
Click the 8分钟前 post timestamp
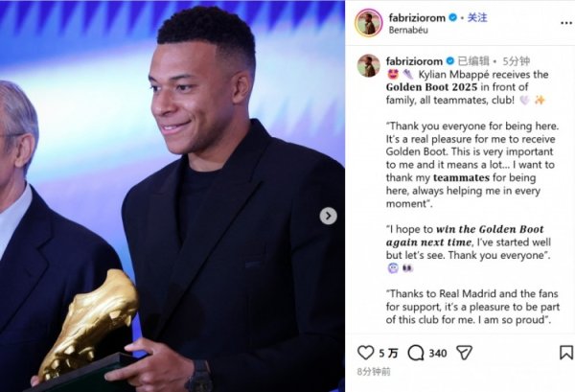pos(374,372)
